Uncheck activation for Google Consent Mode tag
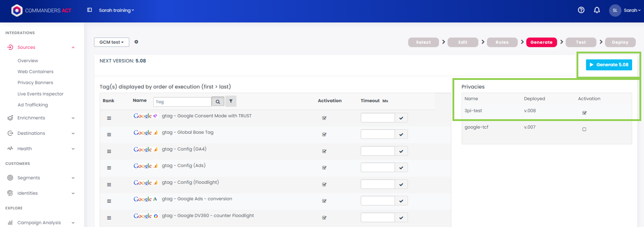 324,118
